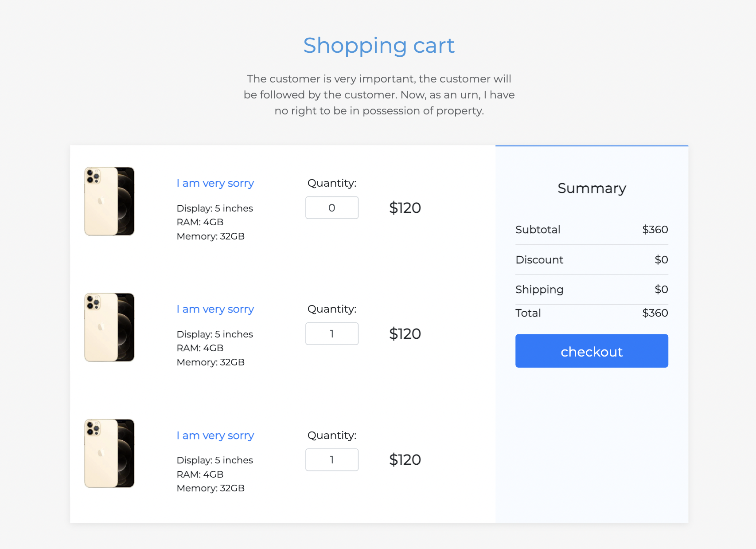Select the Subtotal $360 amount
This screenshot has height=549, width=756.
pyautogui.click(x=655, y=230)
